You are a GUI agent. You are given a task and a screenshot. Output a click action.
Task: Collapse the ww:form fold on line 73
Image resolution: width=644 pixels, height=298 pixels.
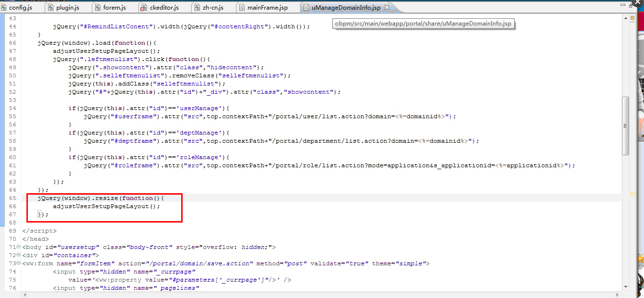(18, 263)
